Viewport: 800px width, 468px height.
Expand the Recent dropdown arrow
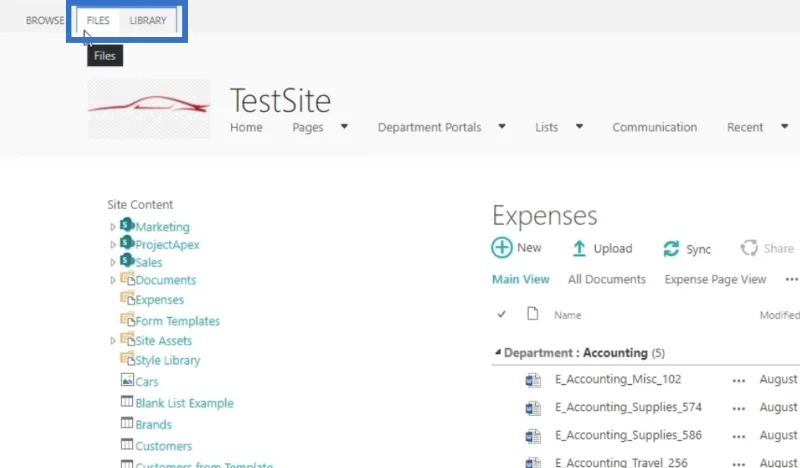(x=784, y=126)
